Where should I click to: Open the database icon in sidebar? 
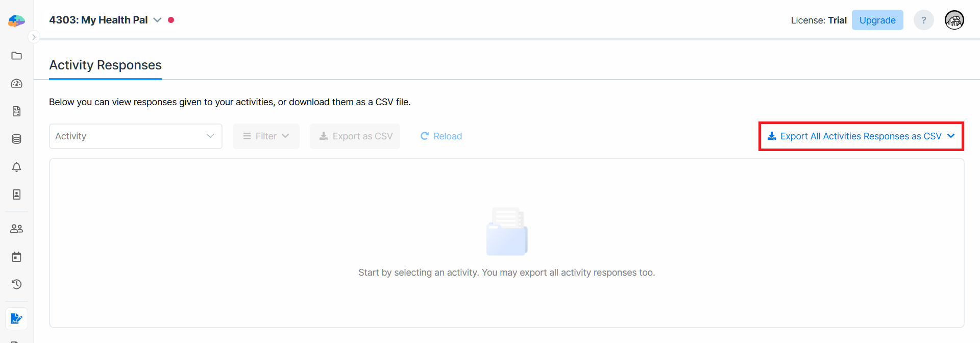(16, 138)
